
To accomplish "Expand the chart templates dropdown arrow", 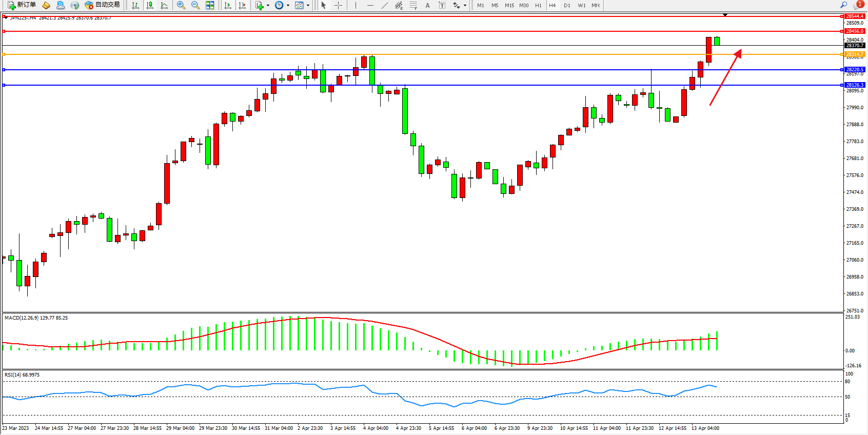I will coord(308,6).
